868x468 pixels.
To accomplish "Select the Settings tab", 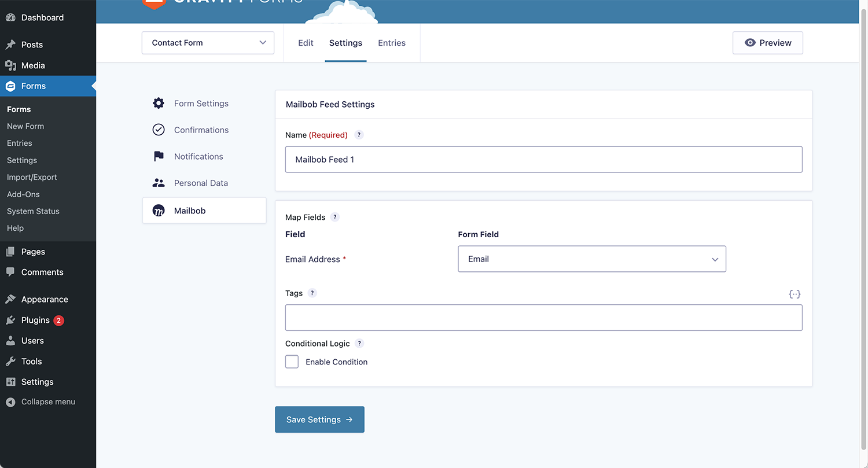I will 345,43.
